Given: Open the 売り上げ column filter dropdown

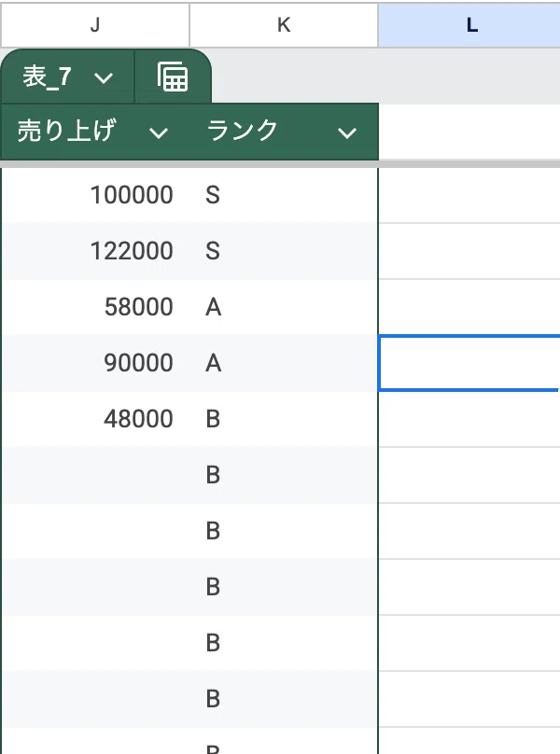Looking at the screenshot, I should click(159, 133).
